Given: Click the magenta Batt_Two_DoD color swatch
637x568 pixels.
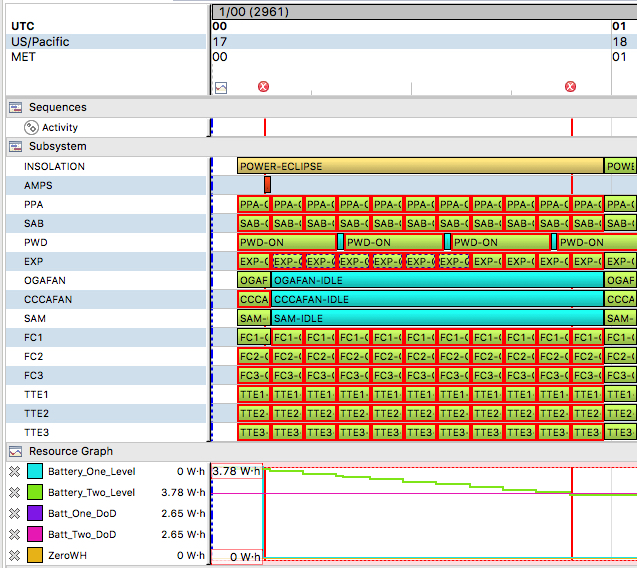Looking at the screenshot, I should coord(36,534).
